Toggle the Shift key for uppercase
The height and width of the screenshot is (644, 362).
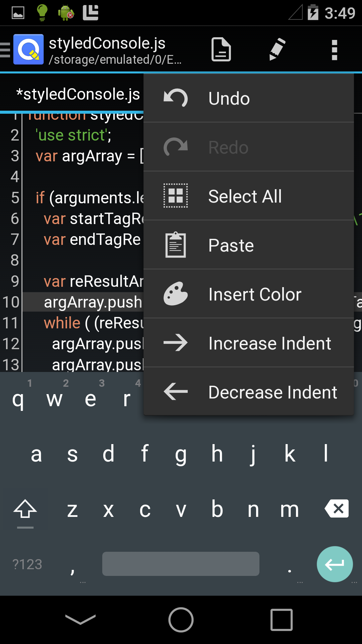click(26, 510)
